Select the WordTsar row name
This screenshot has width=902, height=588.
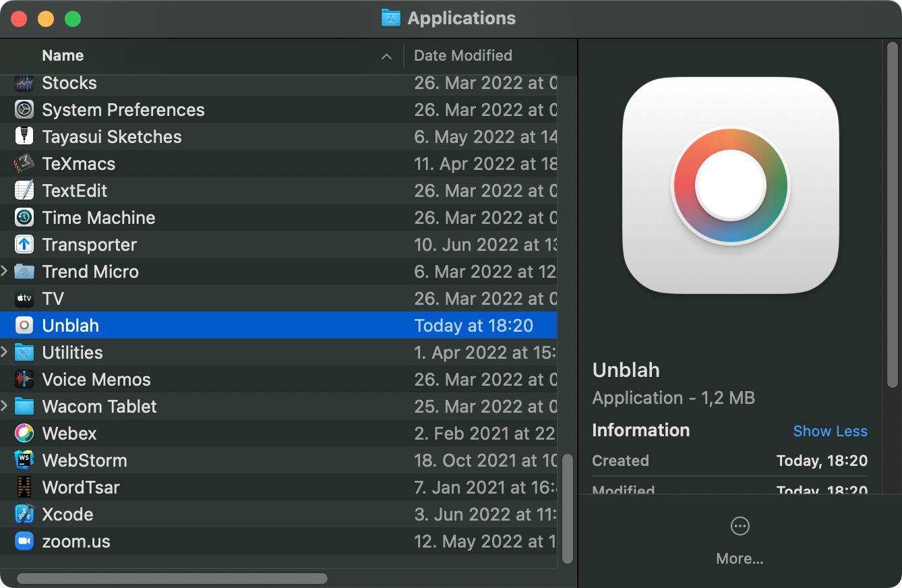click(x=81, y=488)
